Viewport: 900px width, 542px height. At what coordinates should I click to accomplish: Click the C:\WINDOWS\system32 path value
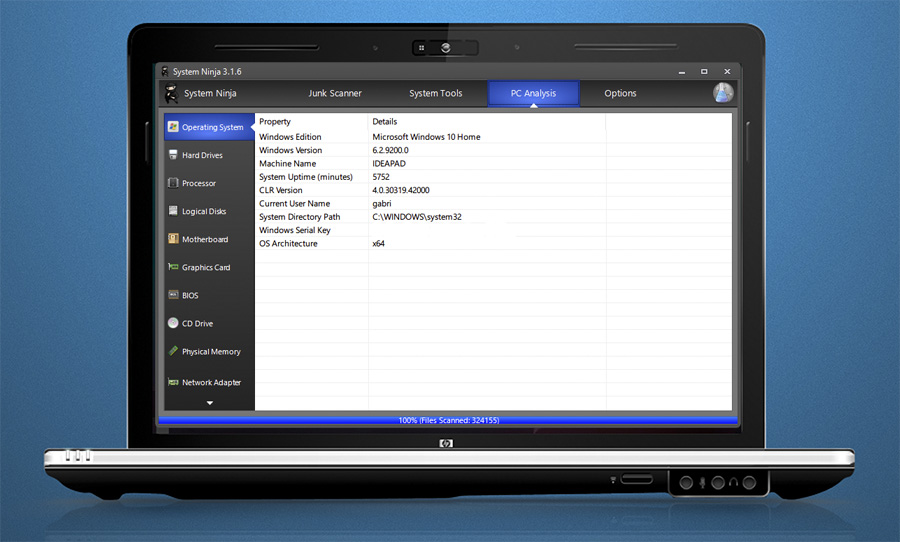(417, 216)
